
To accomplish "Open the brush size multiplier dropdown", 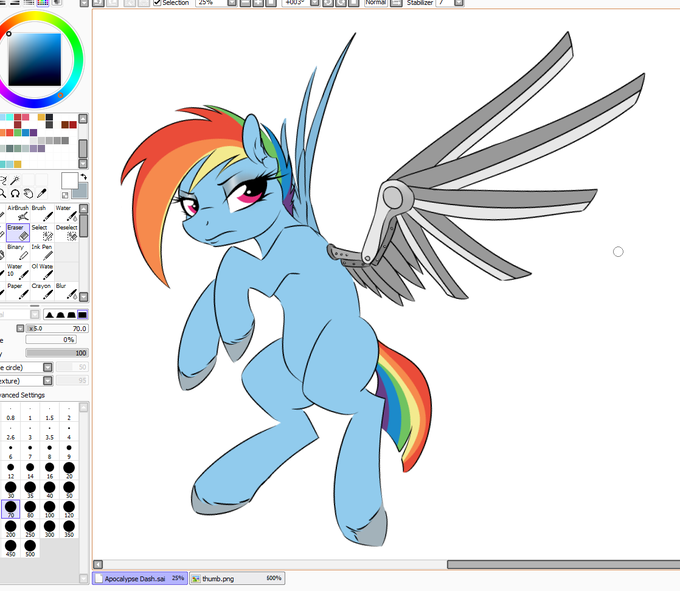I will [20, 328].
